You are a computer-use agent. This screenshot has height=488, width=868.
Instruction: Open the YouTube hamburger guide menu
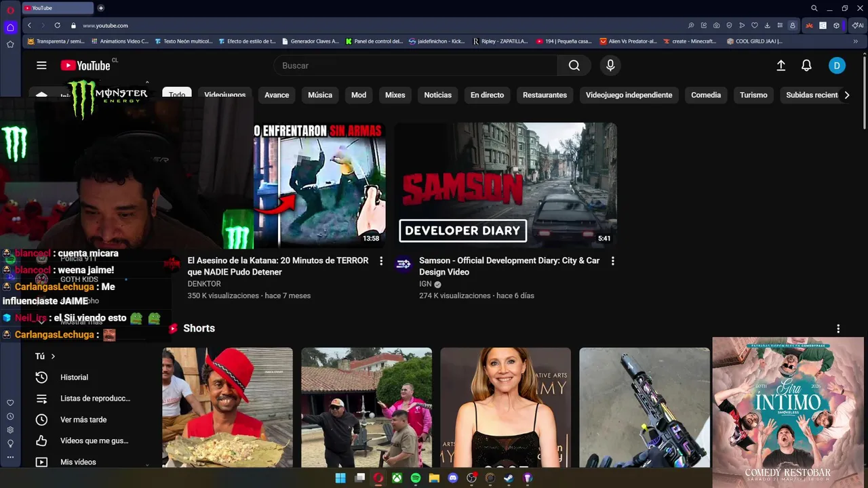[41, 65]
